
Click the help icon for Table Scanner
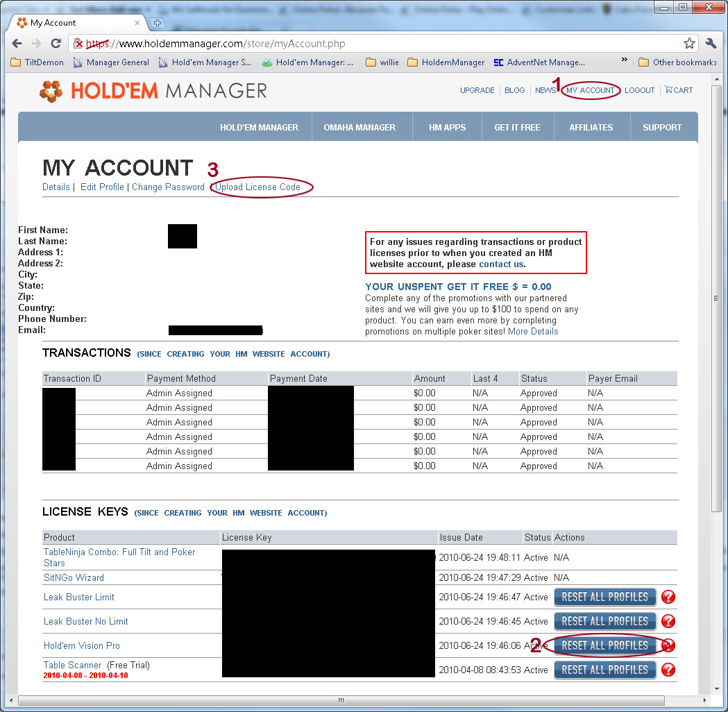[x=668, y=669]
